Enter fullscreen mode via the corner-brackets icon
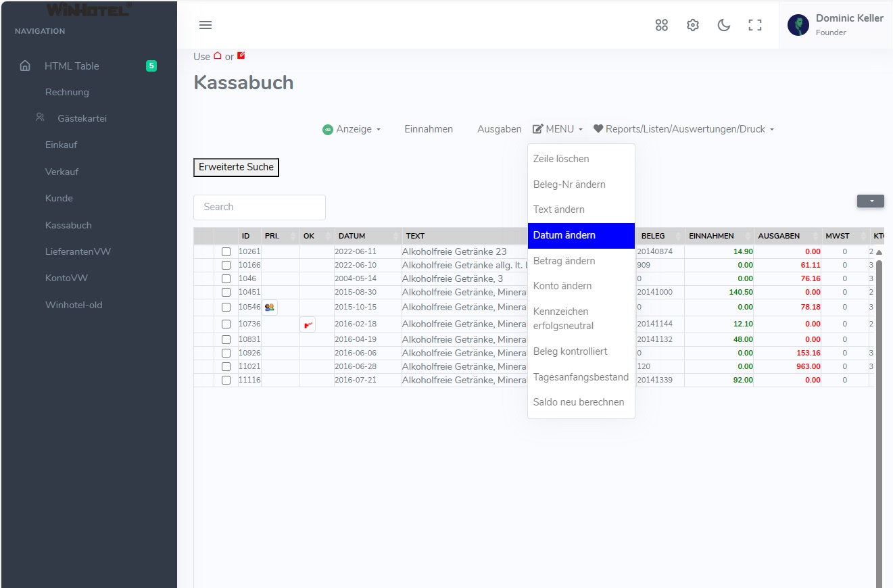This screenshot has height=588, width=893. point(755,25)
